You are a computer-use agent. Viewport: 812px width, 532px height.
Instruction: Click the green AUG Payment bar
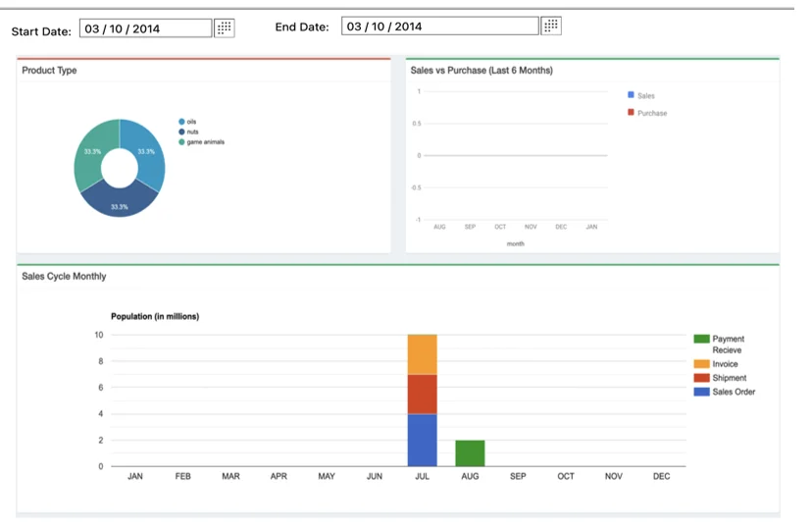point(470,452)
